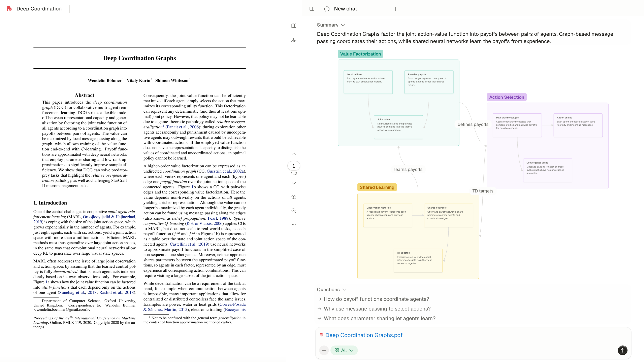
Task: Click the 'defines payoffs' edge label
Action: (x=473, y=124)
